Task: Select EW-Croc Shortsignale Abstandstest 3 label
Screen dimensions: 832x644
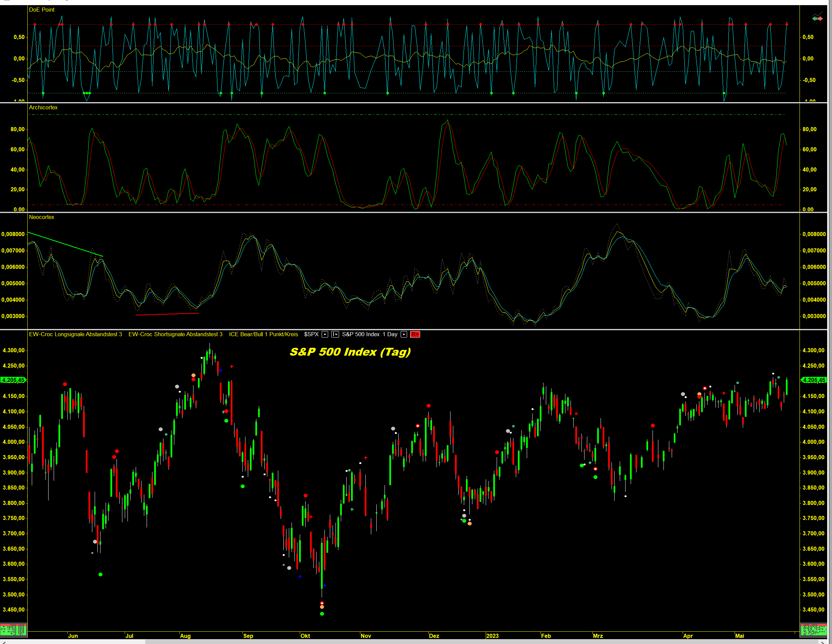Action: [175, 334]
